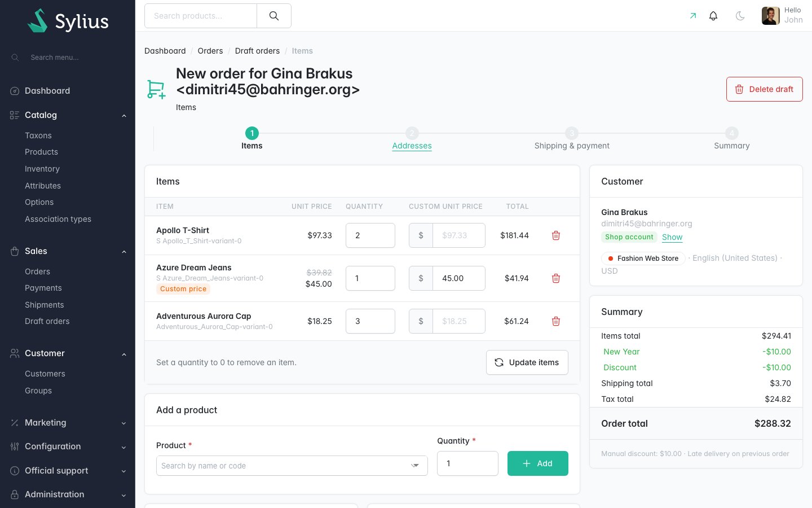This screenshot has width=812, height=508.
Task: Click the Official support icon
Action: pos(15,471)
